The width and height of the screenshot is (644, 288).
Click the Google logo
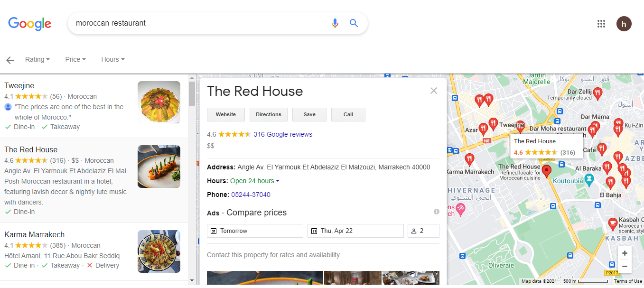[29, 23]
